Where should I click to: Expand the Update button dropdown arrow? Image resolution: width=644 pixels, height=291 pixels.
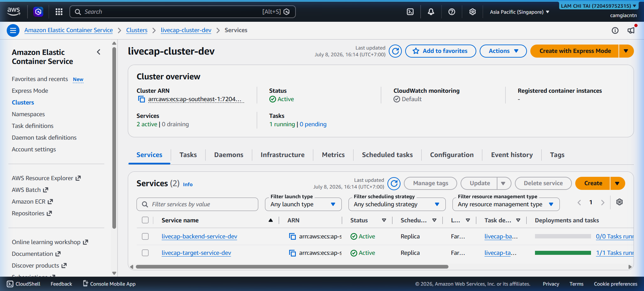click(503, 183)
